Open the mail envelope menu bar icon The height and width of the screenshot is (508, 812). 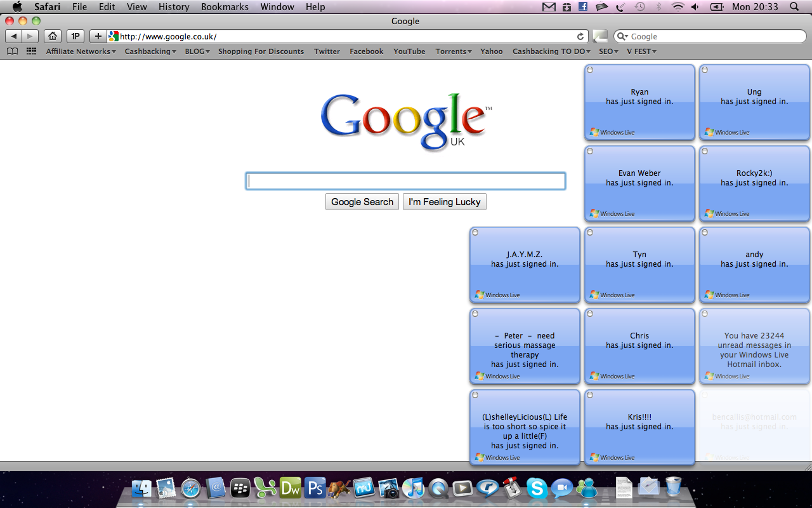coord(549,7)
